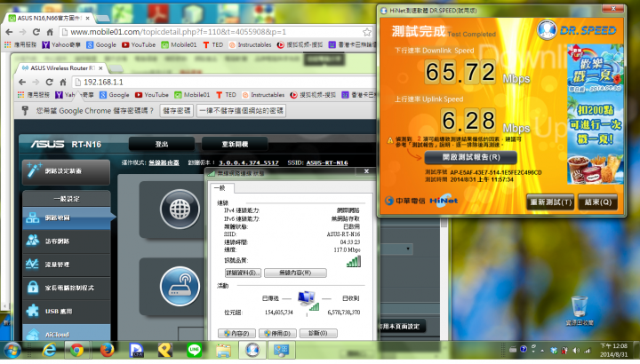
Task: Click the home icon in the Mobile01 Chrome window
Action: (x=50, y=32)
